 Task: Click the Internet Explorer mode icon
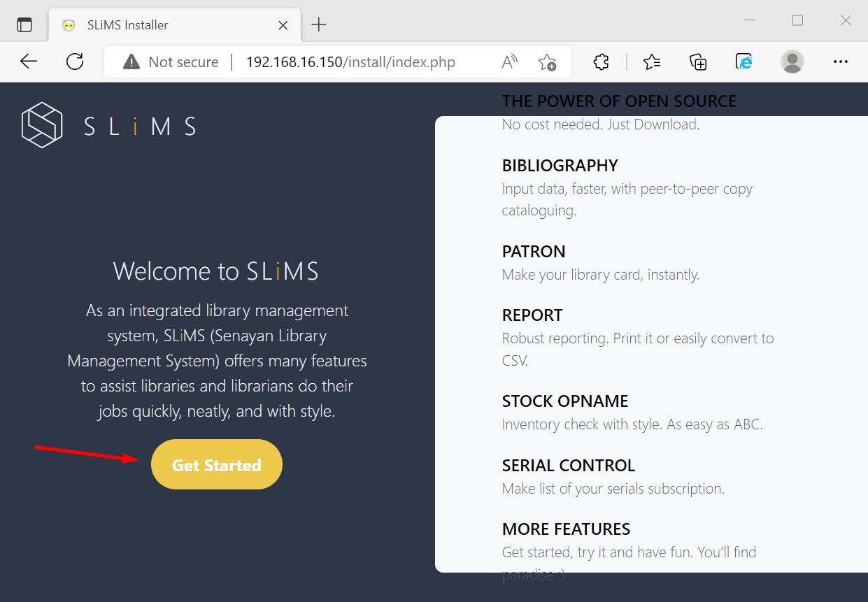(744, 62)
